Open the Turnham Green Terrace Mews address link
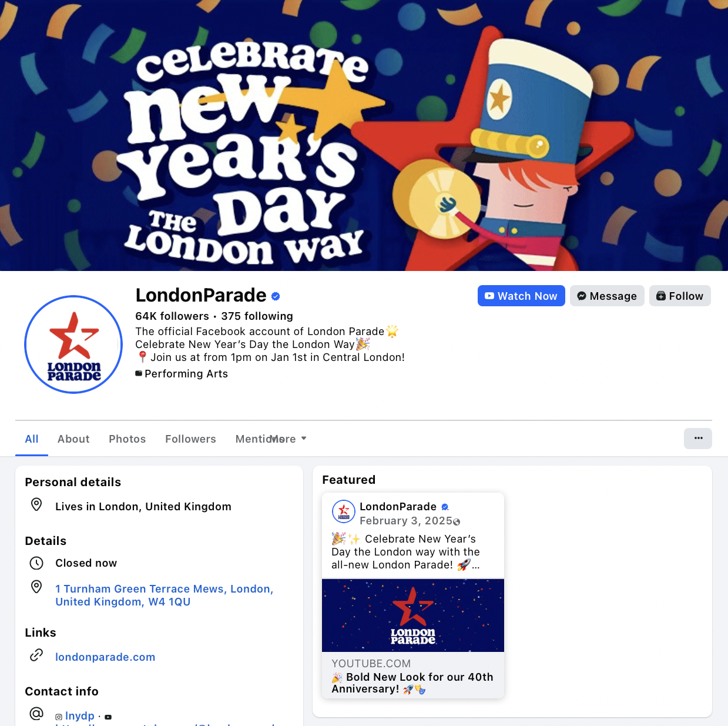The height and width of the screenshot is (726, 728). point(165,595)
